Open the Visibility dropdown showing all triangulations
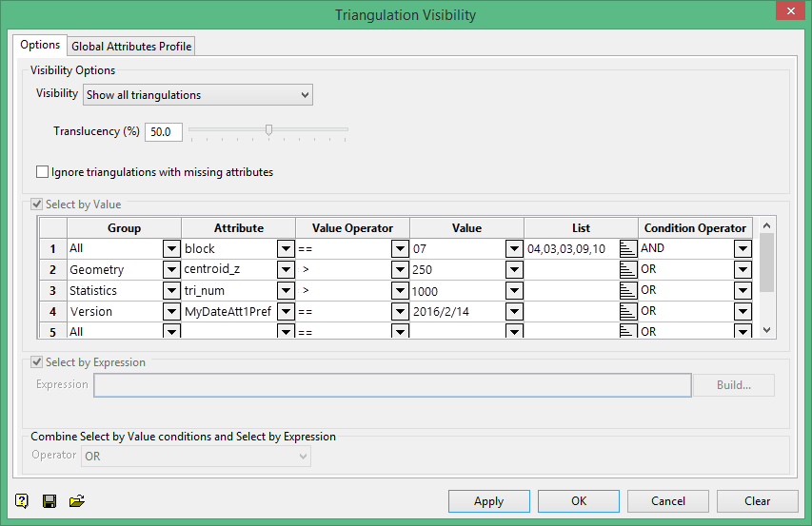Image resolution: width=812 pixels, height=526 pixels. (x=198, y=95)
